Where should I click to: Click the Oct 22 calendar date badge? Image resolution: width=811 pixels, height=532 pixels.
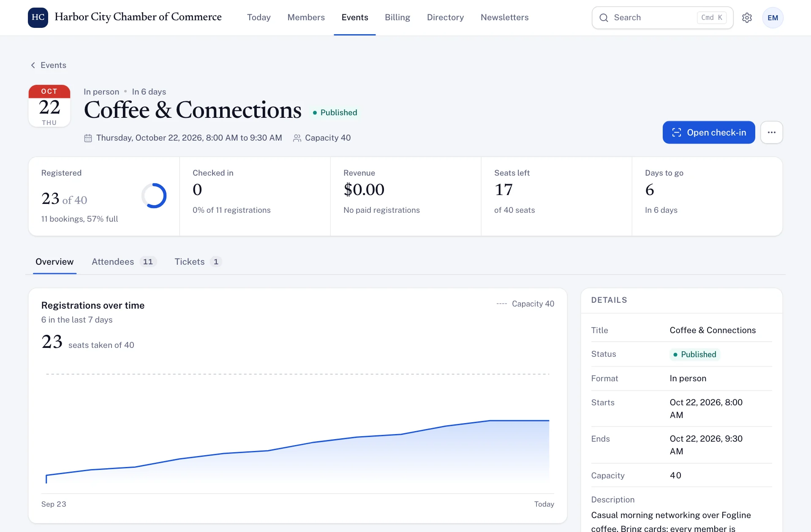point(49,106)
